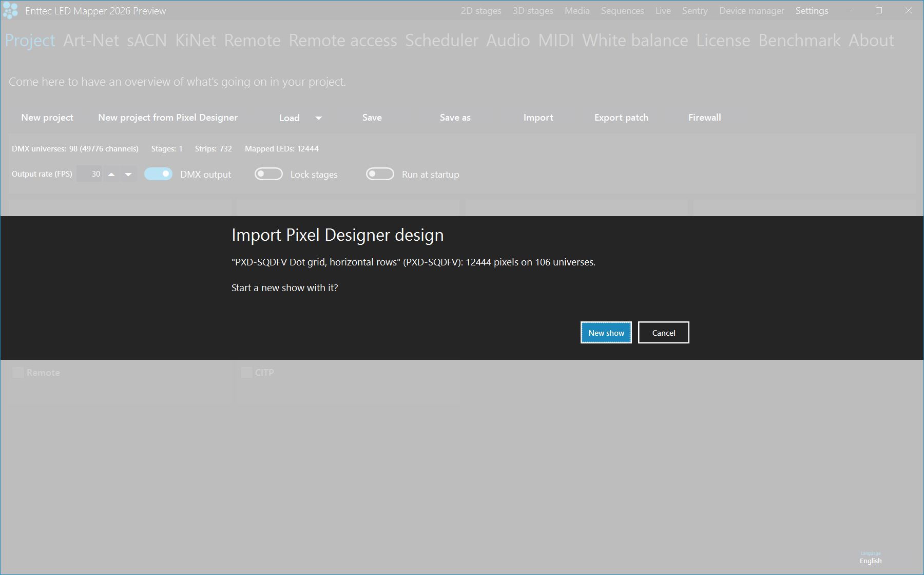Switch to the sACN tab

click(x=147, y=41)
